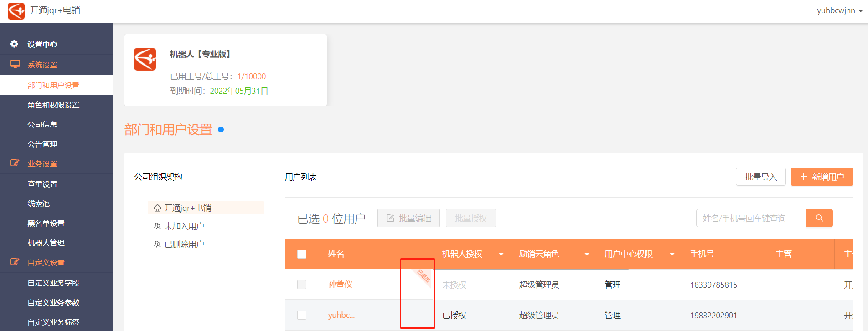Click the 主管 column header
Screen dimensions: 868x331
[784, 254]
